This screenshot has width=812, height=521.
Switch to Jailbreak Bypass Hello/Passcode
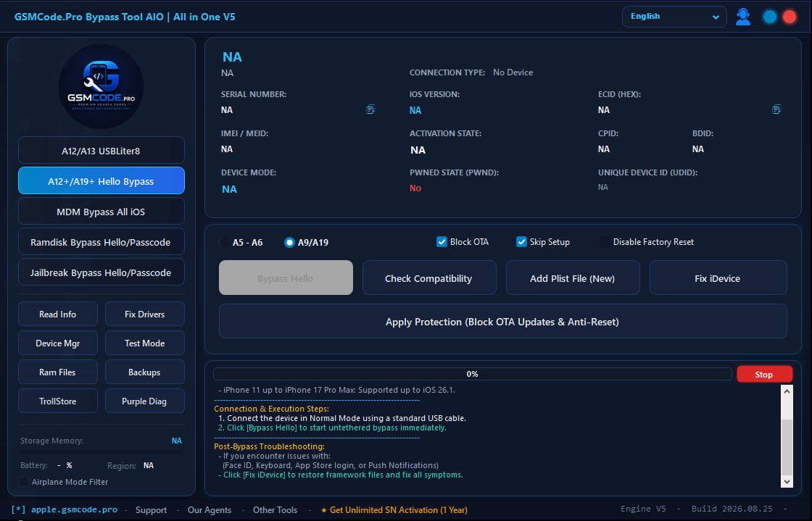pyautogui.click(x=101, y=272)
